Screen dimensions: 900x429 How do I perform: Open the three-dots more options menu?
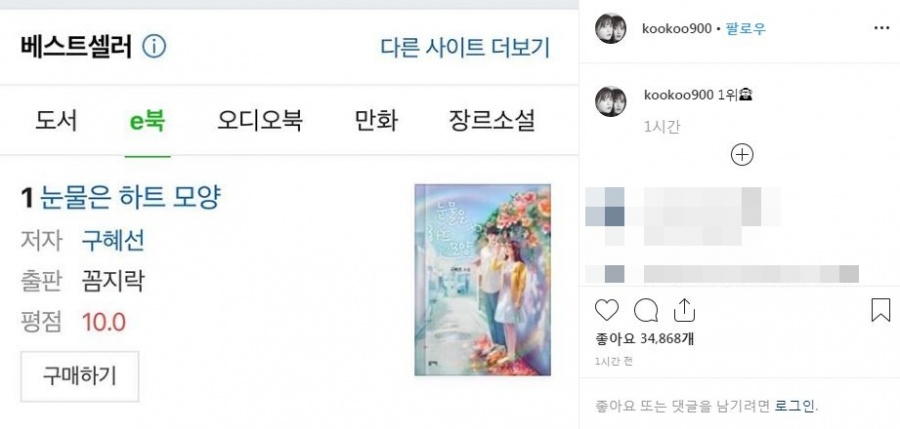pos(882,28)
